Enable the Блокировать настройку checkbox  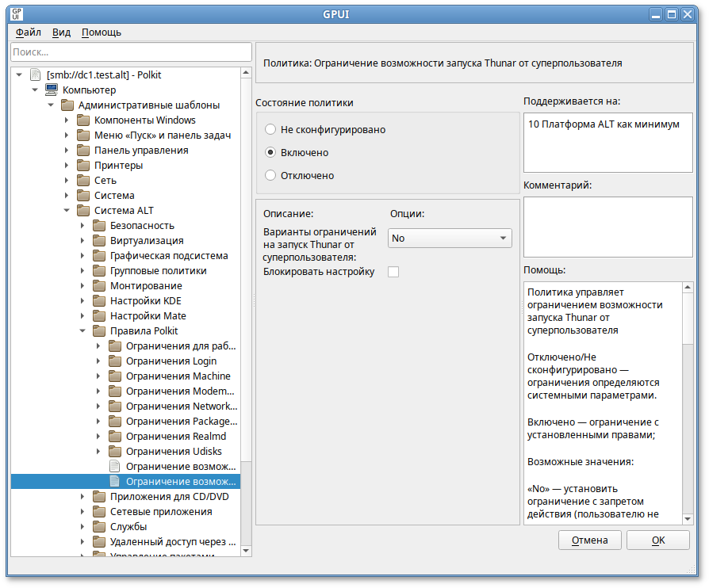click(393, 273)
